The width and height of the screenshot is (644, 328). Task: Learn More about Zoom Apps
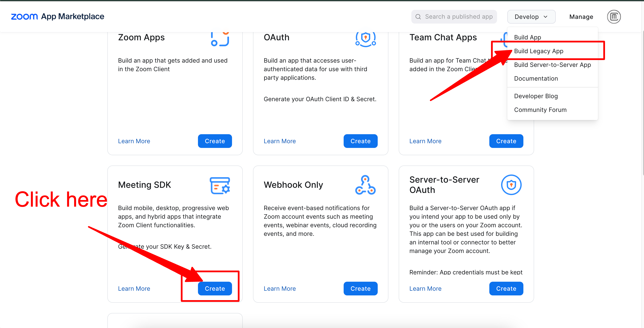coord(134,141)
